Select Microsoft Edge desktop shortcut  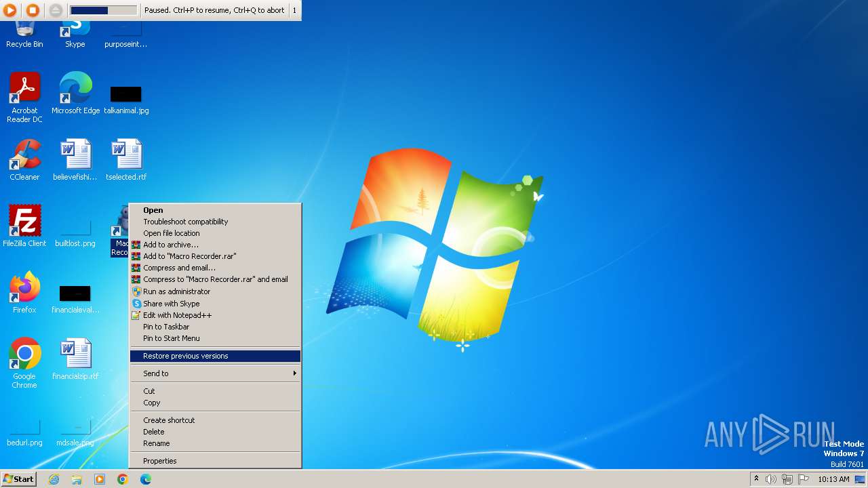[75, 94]
